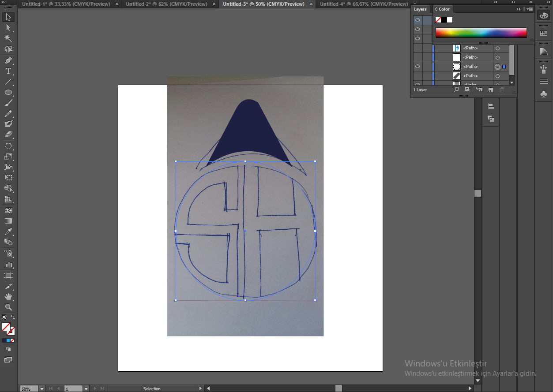The image size is (553, 392).
Task: Select the Selection tool arrow
Action: [8, 17]
